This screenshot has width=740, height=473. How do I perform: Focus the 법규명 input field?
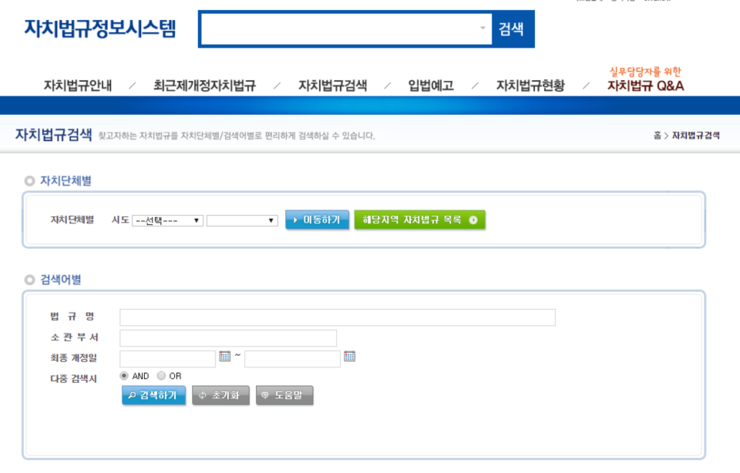point(337,317)
